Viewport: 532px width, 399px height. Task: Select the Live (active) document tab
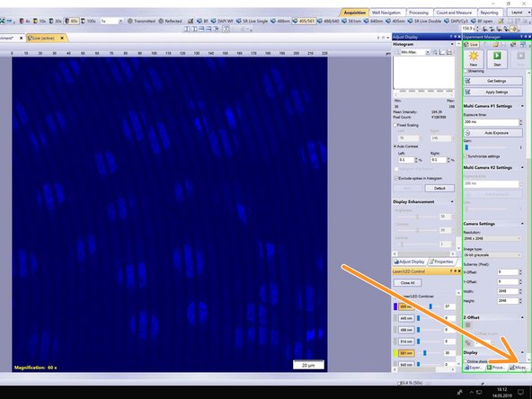(43, 38)
